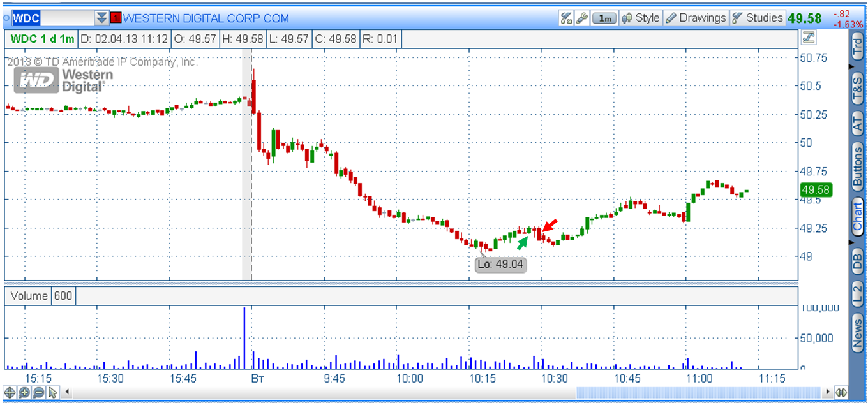The image size is (868, 403).
Task: Open the Trd sidebar tab
Action: point(857,47)
